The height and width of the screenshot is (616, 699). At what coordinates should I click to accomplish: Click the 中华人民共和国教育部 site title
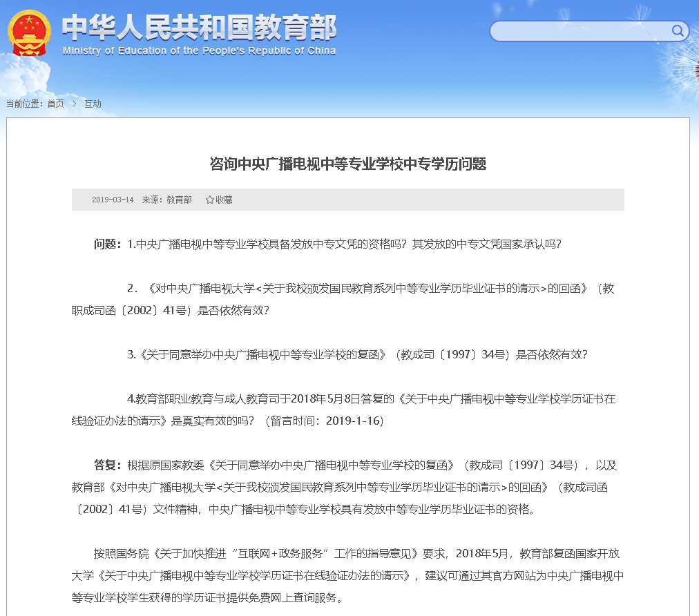[199, 27]
